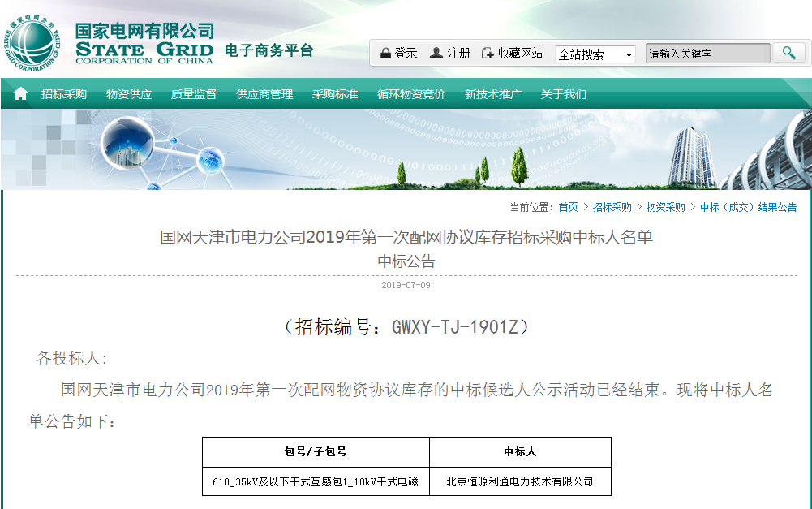Open the 循环物资竞价 navigation menu

[x=411, y=94]
